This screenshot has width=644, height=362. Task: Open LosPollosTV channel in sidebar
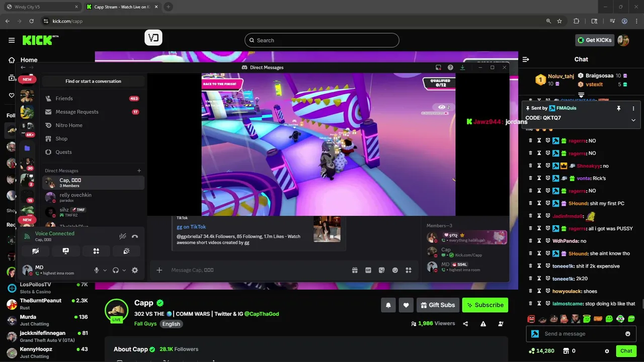[x=48, y=288]
